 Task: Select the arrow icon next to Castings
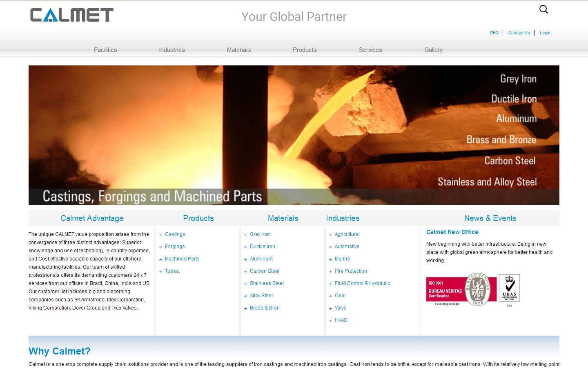tap(160, 234)
